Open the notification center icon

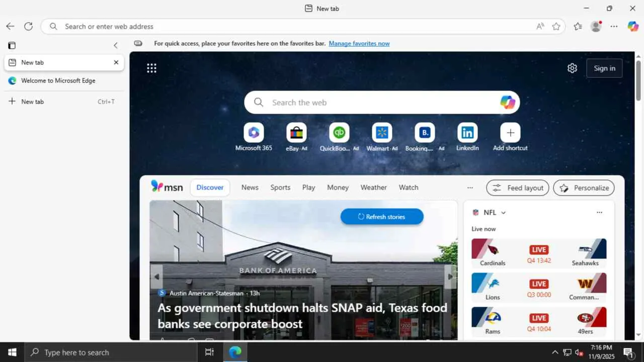628,352
